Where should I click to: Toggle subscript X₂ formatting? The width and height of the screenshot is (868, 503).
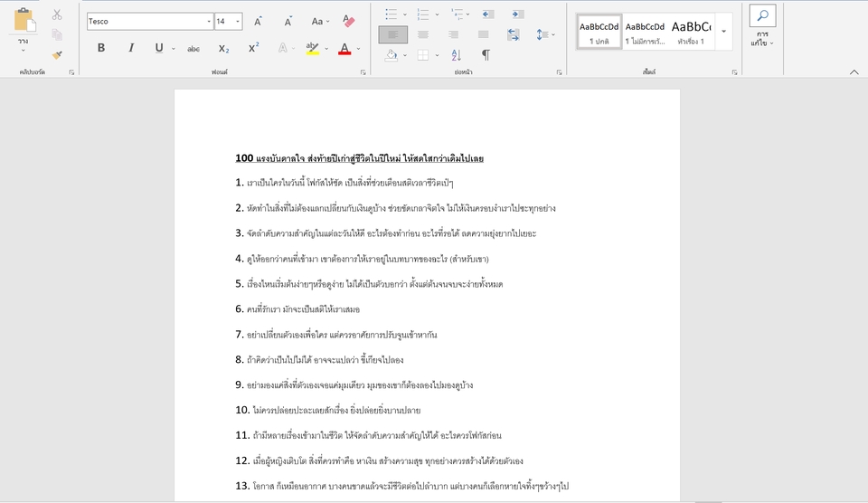pos(223,49)
